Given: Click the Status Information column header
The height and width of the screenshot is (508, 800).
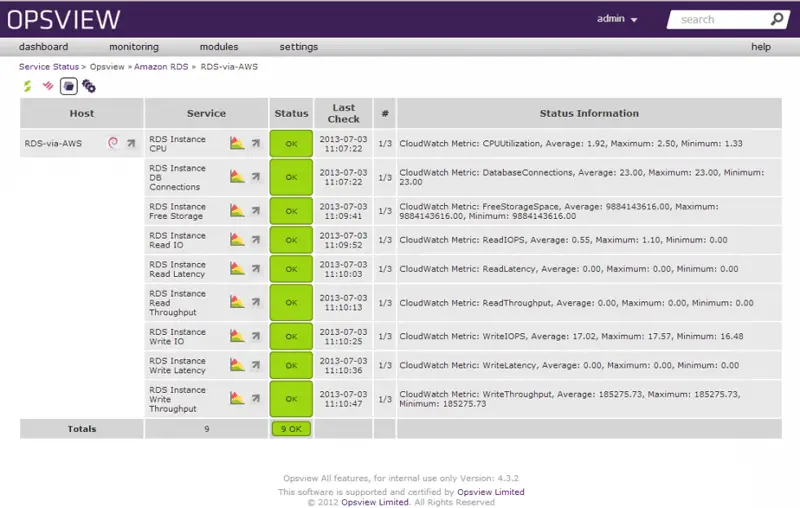Looking at the screenshot, I should [x=589, y=113].
